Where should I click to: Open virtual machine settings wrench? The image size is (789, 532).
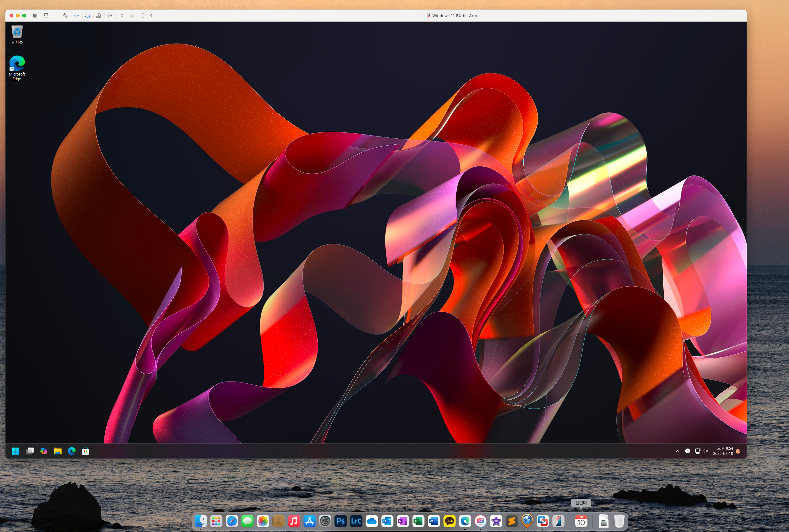65,16
